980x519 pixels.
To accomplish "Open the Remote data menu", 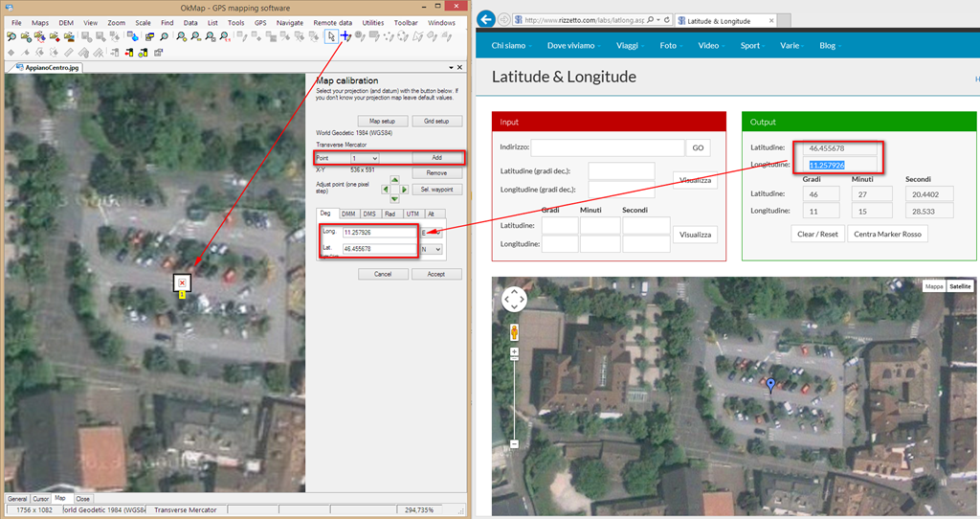I will point(332,23).
